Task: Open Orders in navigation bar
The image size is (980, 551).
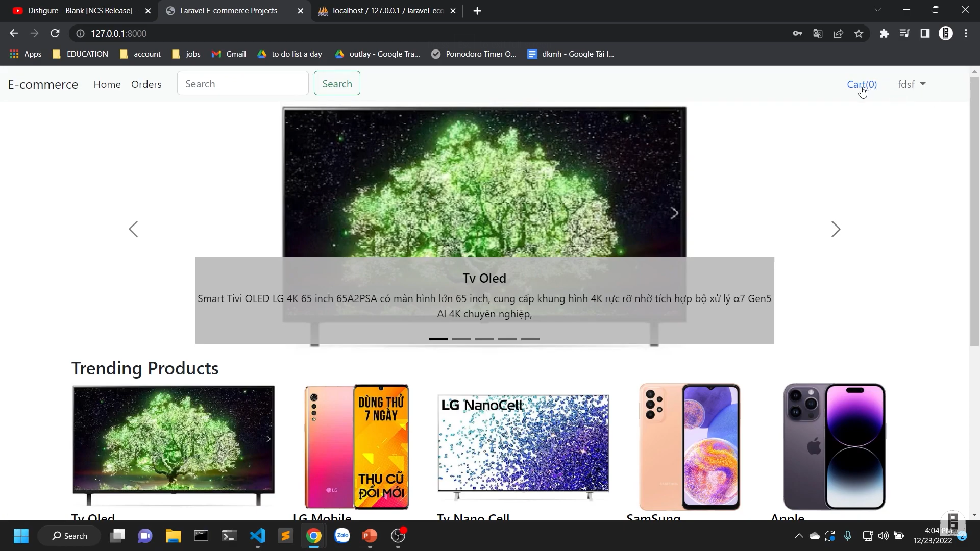Action: tap(146, 84)
